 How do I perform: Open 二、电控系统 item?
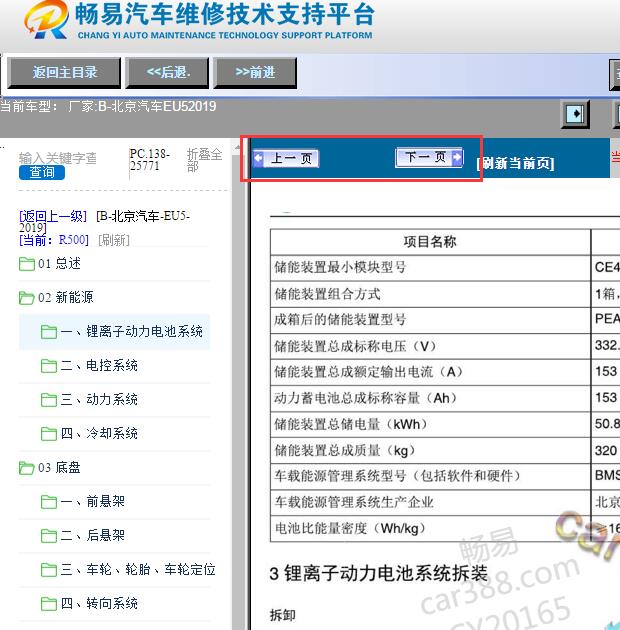point(99,366)
